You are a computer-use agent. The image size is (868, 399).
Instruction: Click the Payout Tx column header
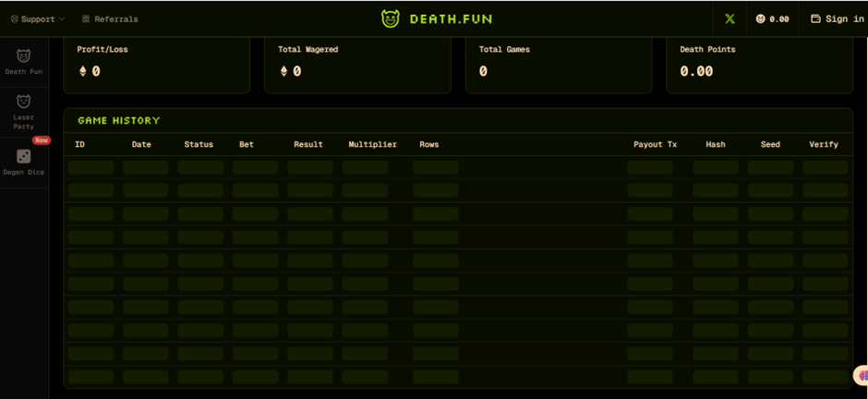pyautogui.click(x=656, y=144)
